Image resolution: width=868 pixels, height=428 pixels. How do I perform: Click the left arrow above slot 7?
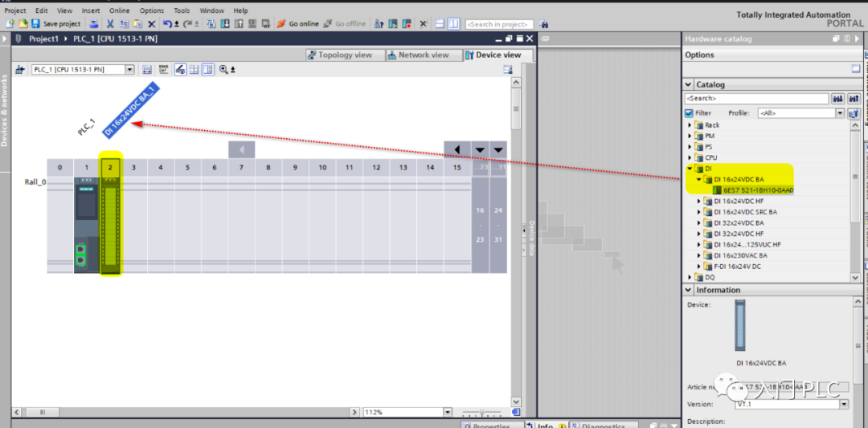tap(242, 150)
